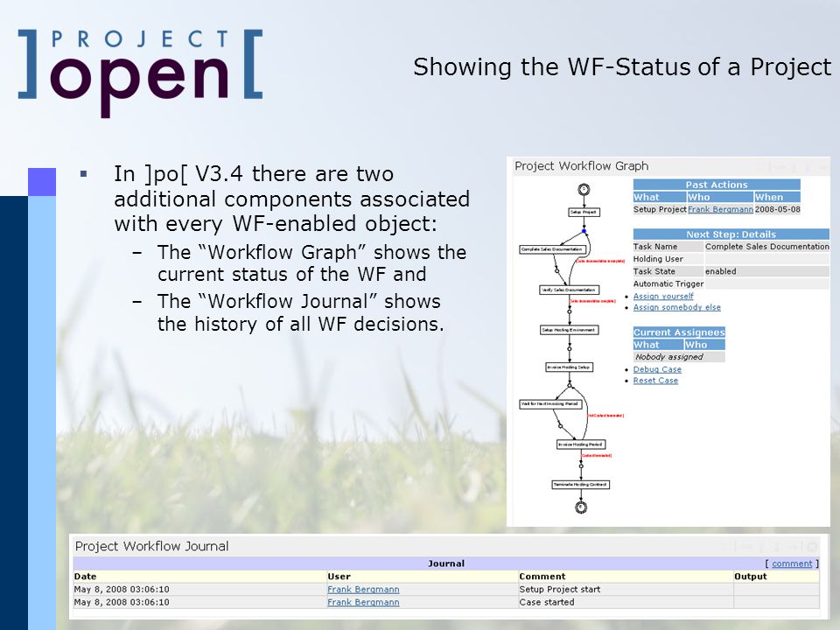Click the date in the Case started row
840x630 pixels.
[x=122, y=602]
